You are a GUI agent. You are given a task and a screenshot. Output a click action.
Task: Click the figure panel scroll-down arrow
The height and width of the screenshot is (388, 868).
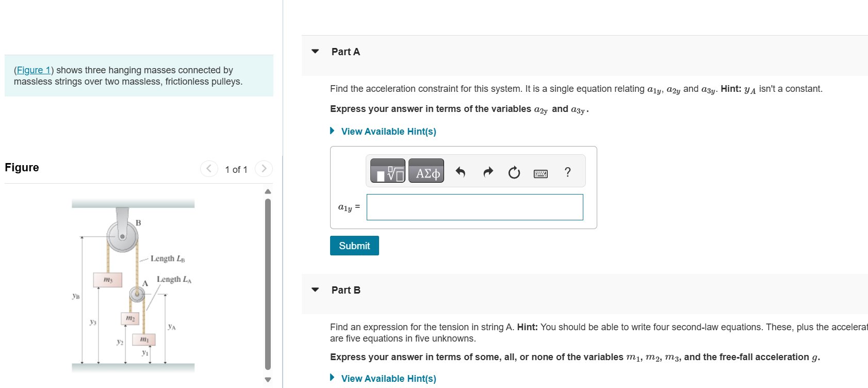pos(268,379)
